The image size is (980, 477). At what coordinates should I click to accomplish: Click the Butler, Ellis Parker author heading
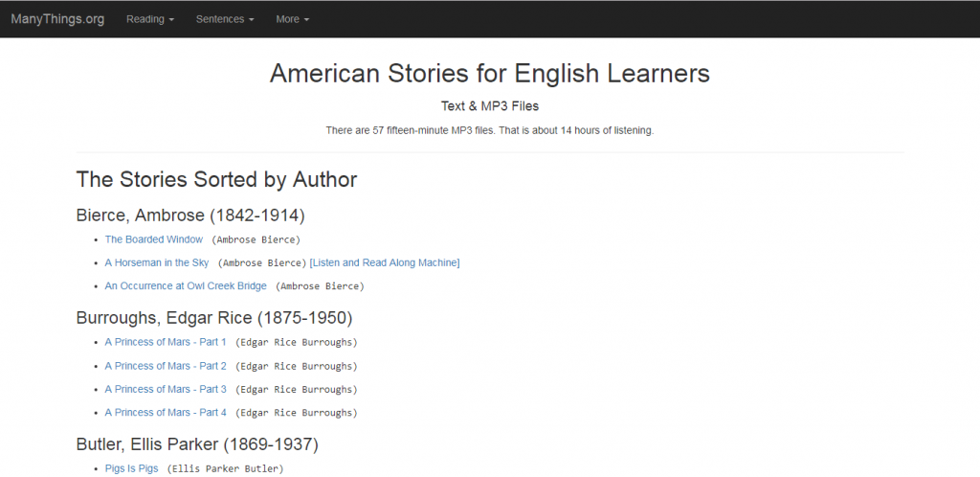197,443
